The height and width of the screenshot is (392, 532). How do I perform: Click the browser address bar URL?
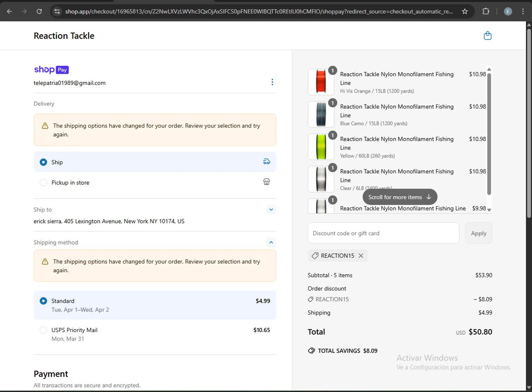coord(259,11)
